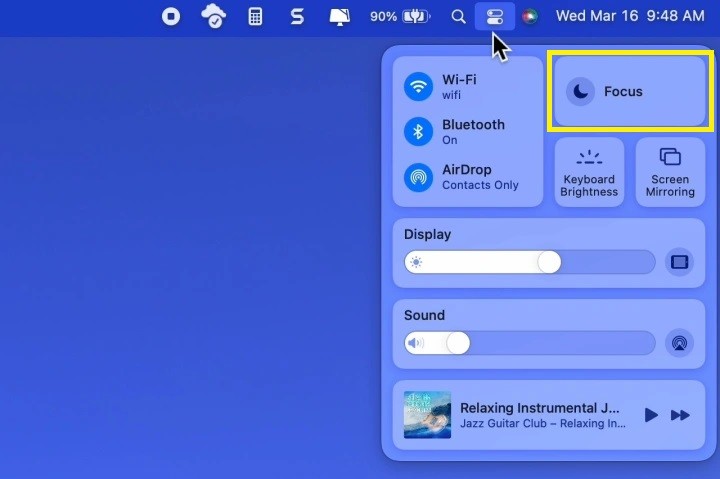This screenshot has width=720, height=479.
Task: Toggle Bluetooth with its blue round icon
Action: click(418, 132)
